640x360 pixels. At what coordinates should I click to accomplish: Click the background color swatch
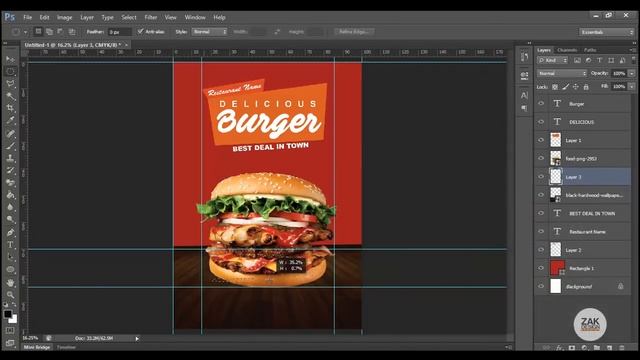click(x=14, y=320)
